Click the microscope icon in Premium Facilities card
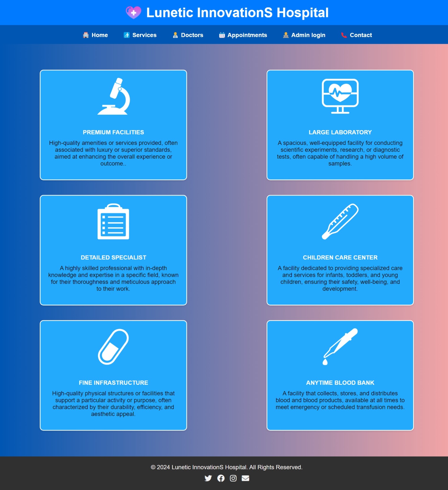The image size is (448, 490). (114, 96)
